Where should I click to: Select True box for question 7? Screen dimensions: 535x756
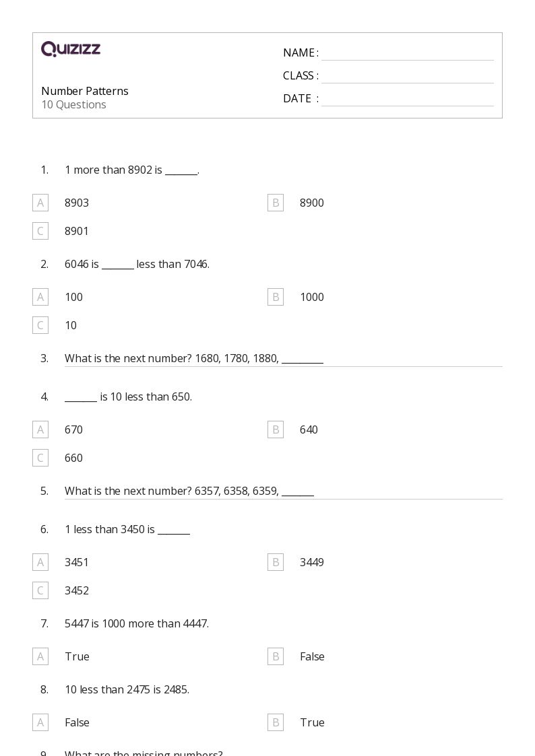tap(40, 656)
